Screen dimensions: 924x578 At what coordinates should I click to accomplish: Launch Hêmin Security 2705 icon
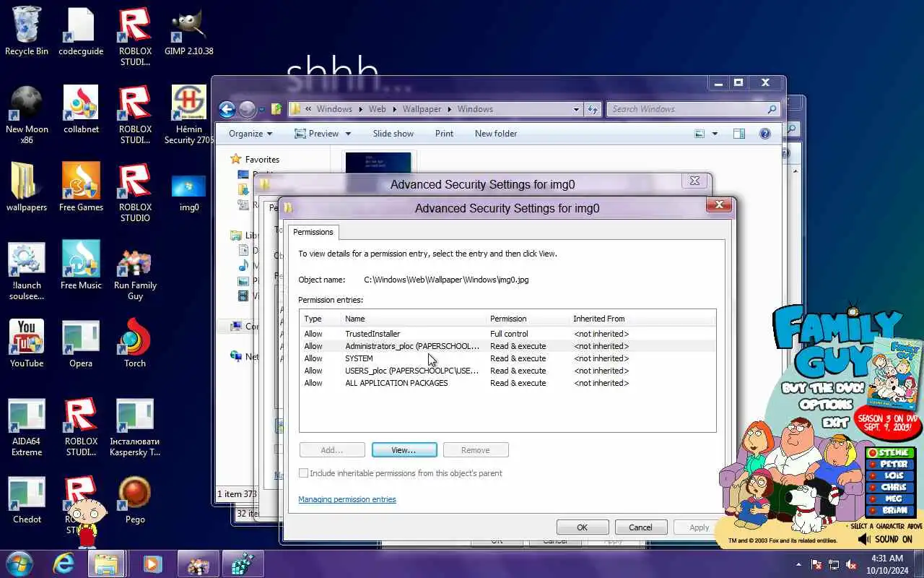point(188,115)
